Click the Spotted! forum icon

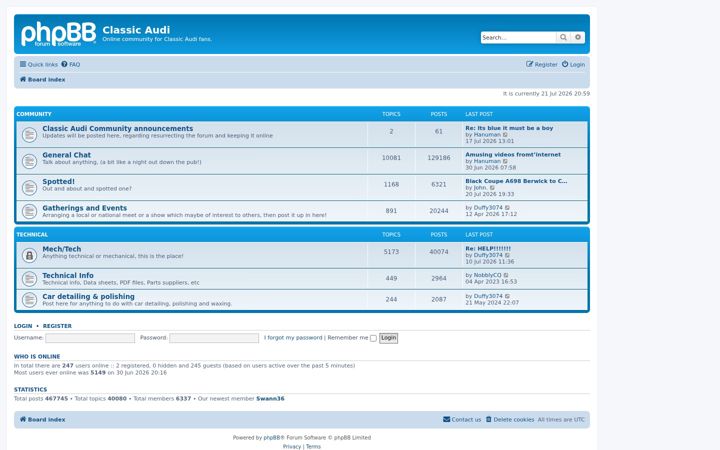click(29, 187)
